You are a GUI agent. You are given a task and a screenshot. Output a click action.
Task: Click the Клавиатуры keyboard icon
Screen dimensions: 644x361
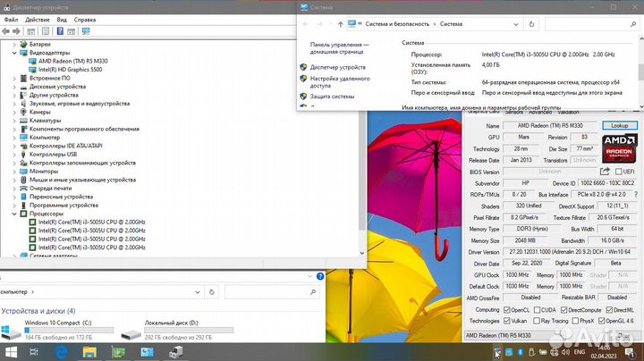coord(23,121)
